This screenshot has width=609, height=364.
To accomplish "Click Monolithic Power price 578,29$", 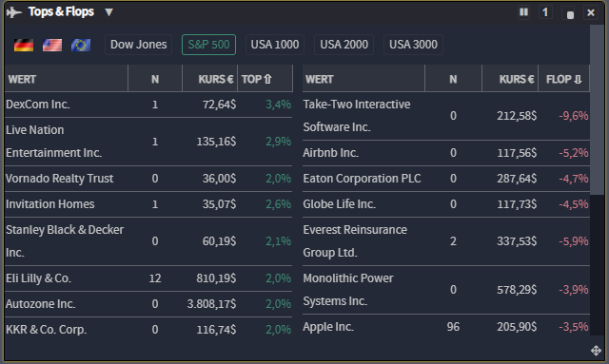I will coord(517,290).
